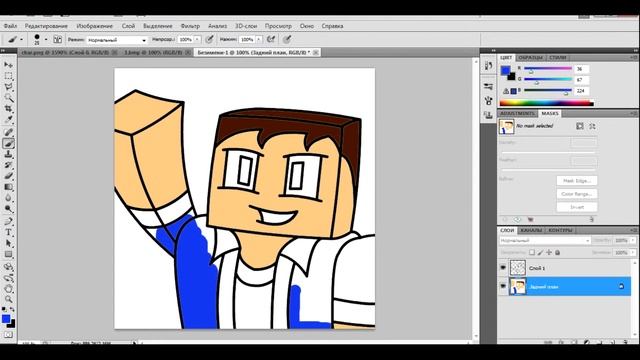
Task: Open the brush preset picker arrow
Action: [x=46, y=40]
